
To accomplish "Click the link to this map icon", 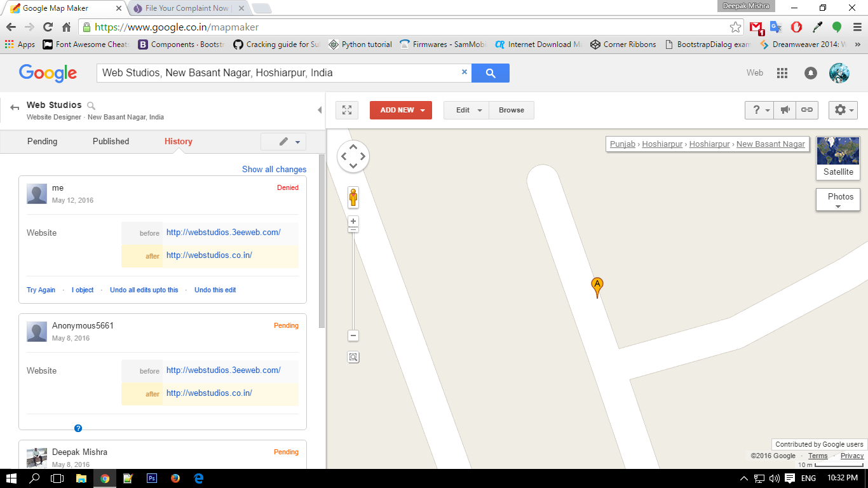I will click(806, 110).
